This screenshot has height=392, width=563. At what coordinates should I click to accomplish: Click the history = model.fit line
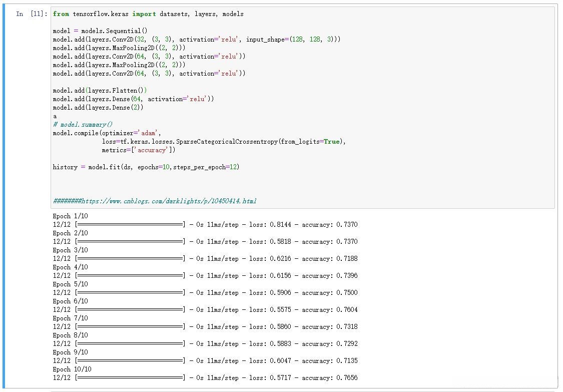click(x=146, y=167)
